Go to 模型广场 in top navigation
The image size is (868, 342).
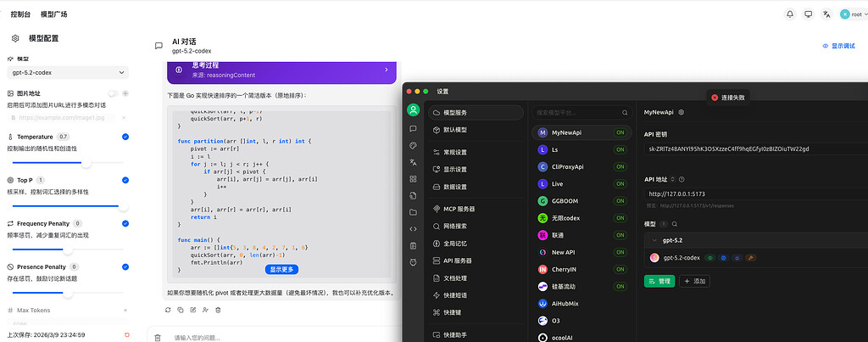(53, 14)
